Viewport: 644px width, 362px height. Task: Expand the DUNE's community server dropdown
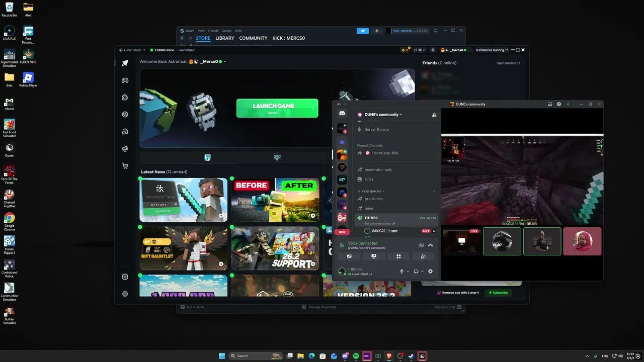tap(383, 115)
